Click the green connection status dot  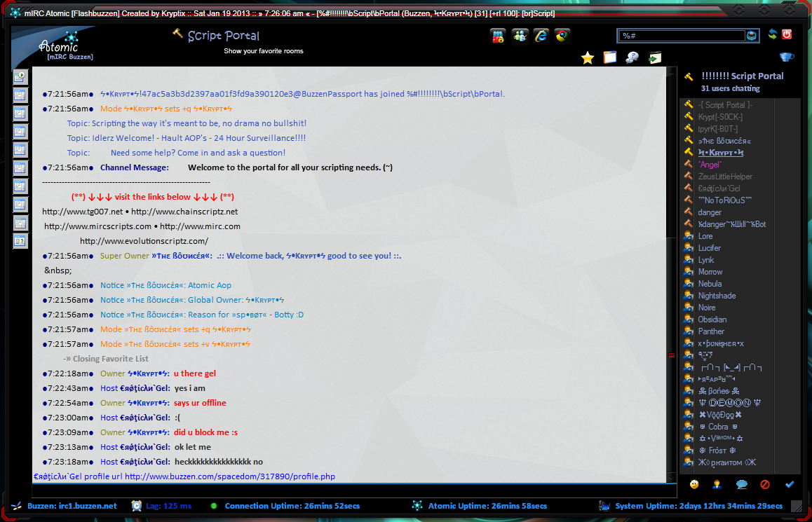214,505
